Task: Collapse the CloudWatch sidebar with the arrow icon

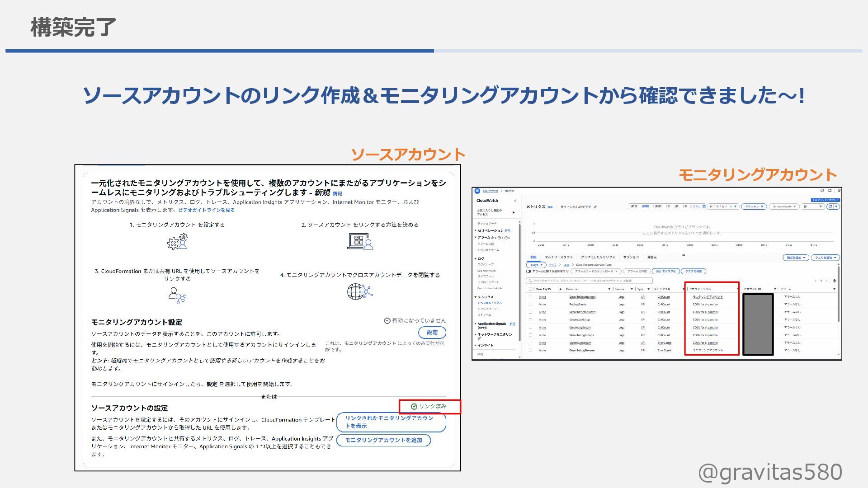Action: pos(515,201)
